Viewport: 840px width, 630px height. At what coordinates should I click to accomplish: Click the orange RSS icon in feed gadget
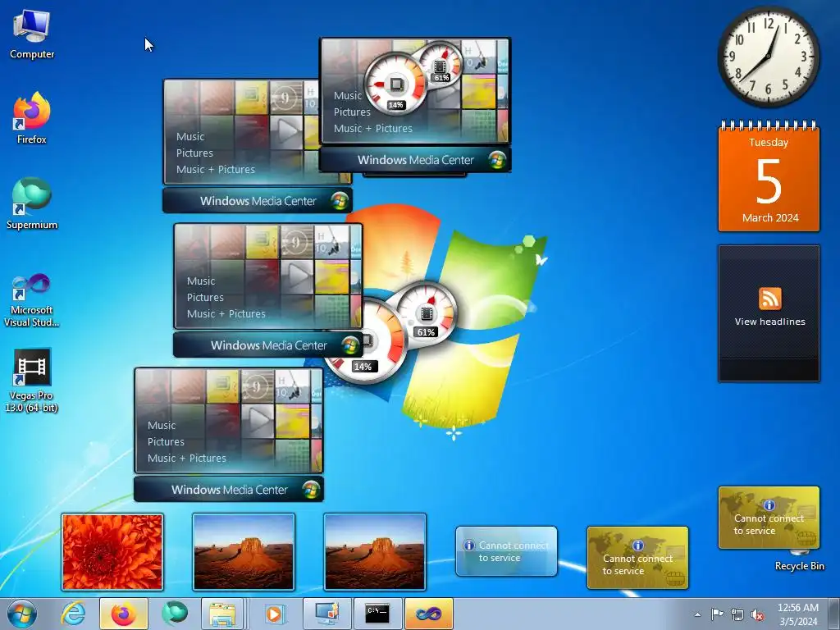769,299
